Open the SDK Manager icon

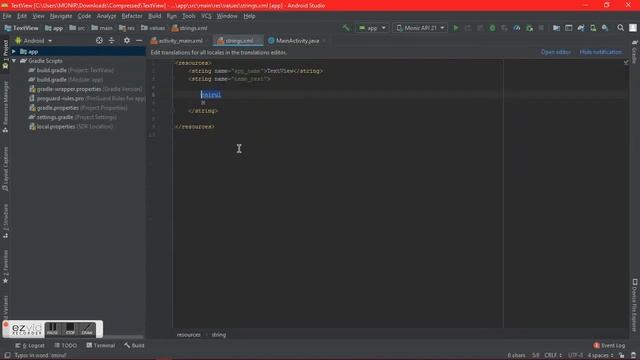tap(605, 28)
